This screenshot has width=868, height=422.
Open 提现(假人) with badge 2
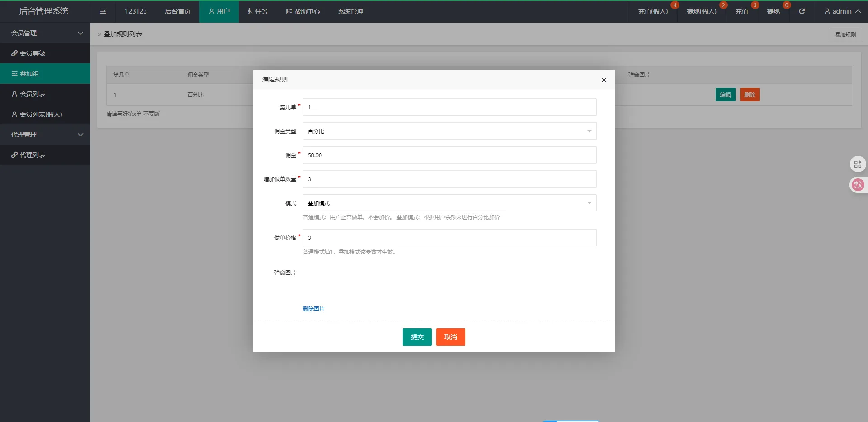tap(701, 11)
